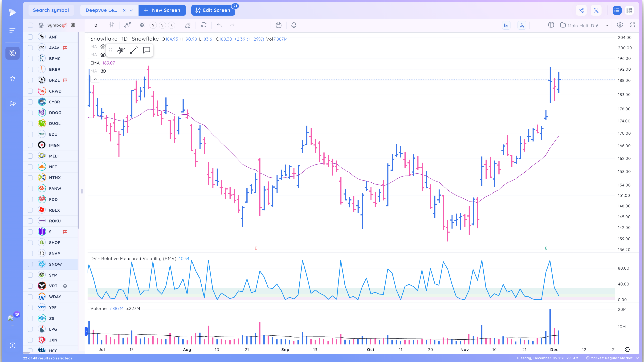This screenshot has height=362, width=644.
Task: Open the chart bar style icon
Action: click(111, 25)
